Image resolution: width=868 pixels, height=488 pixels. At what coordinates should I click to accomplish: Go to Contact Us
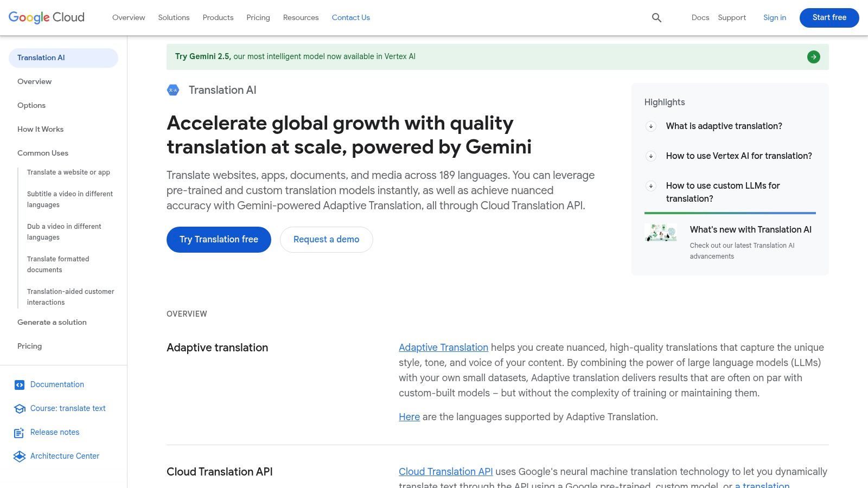(x=351, y=17)
